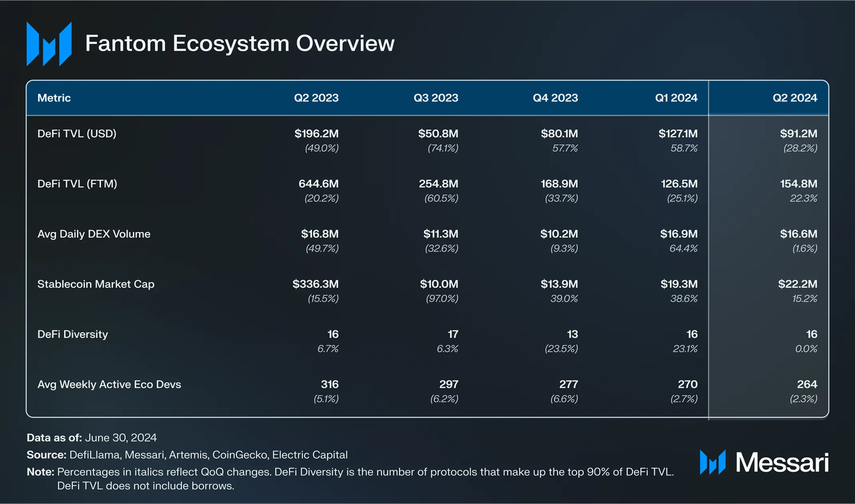This screenshot has height=504, width=855.
Task: Click the source line listing DefiLlama
Action: click(187, 455)
